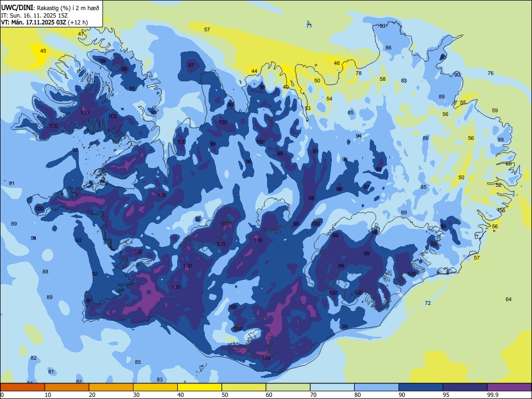Click the dark orange 0–10 legend swatch

tap(22, 387)
